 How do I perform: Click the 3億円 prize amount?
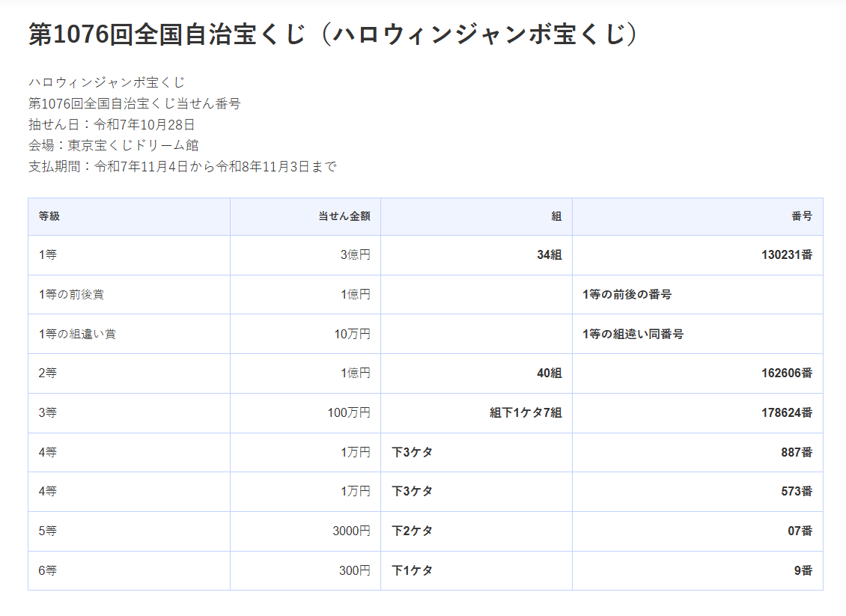pyautogui.click(x=355, y=254)
